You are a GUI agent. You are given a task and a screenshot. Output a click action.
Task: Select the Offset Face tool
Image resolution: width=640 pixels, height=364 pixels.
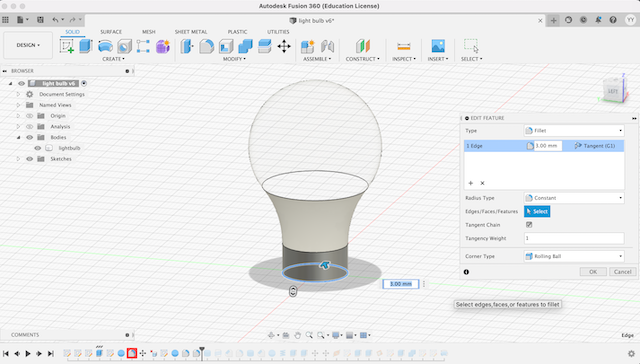coord(264,46)
